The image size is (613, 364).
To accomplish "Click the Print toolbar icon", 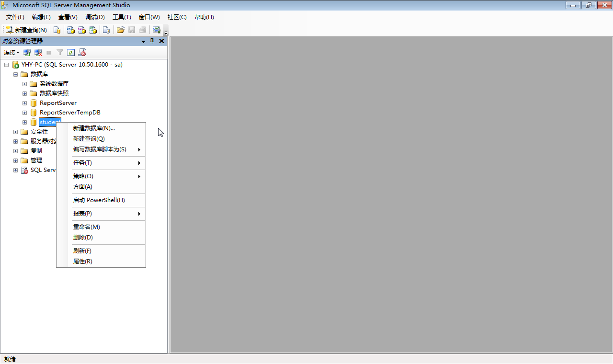I will 142,30.
